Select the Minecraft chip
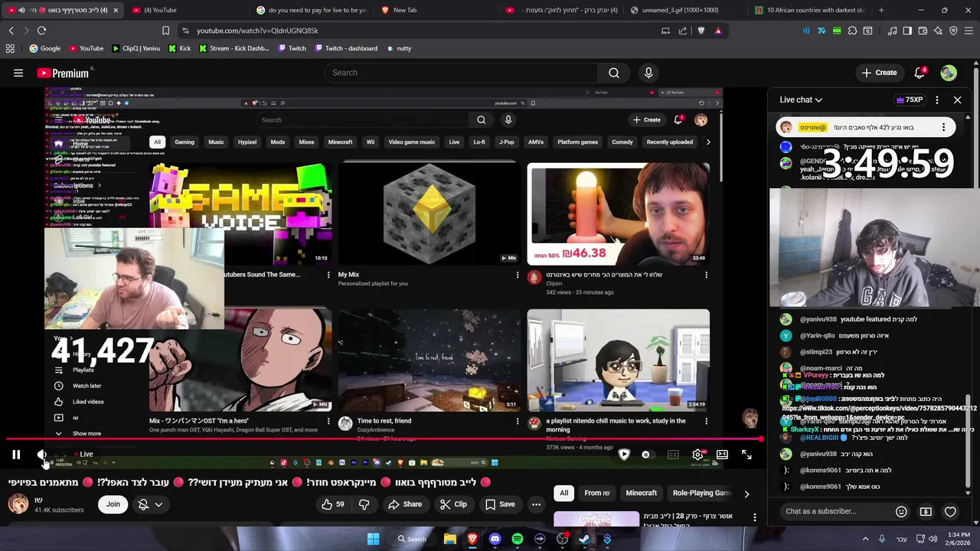980x551 pixels. [641, 493]
